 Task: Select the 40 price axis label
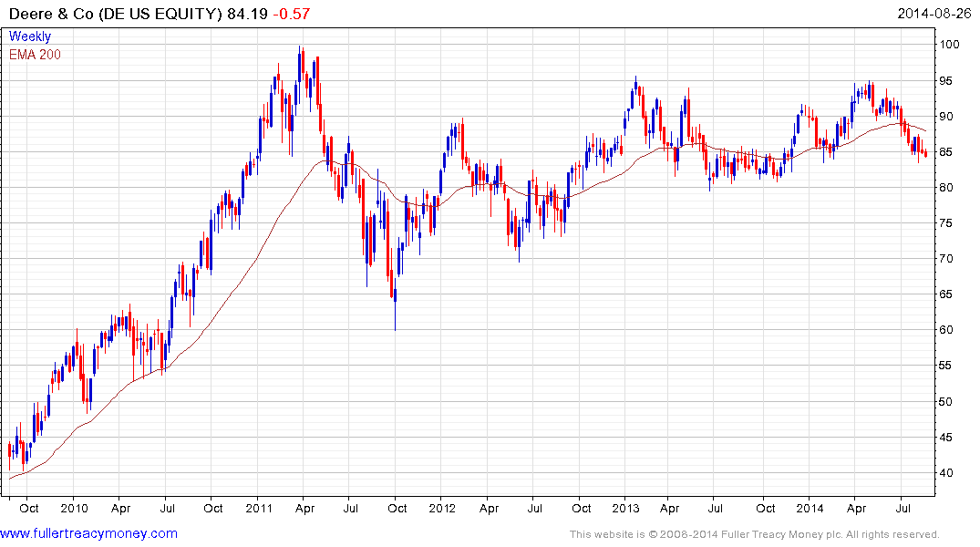[x=946, y=473]
